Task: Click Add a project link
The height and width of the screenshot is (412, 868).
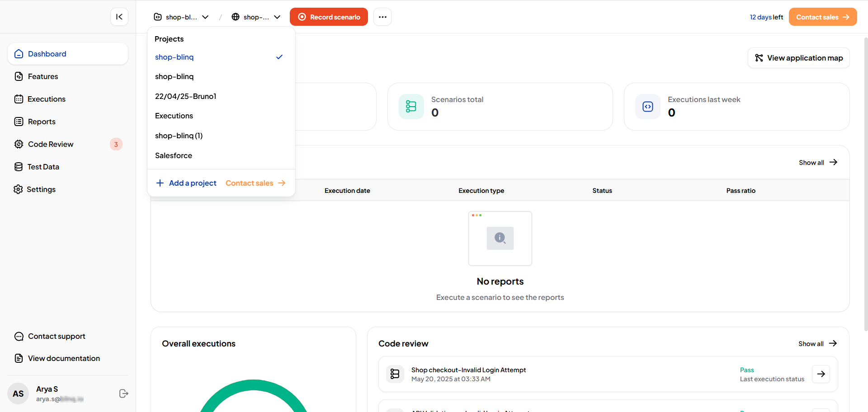Action: [x=186, y=183]
